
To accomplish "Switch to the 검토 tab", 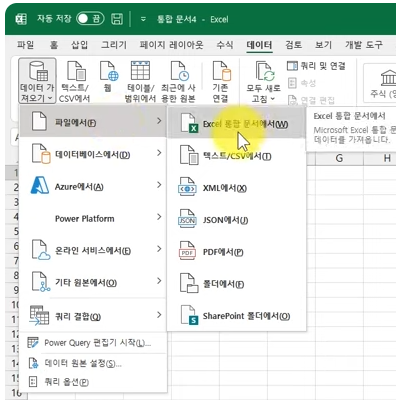I will [x=294, y=45].
